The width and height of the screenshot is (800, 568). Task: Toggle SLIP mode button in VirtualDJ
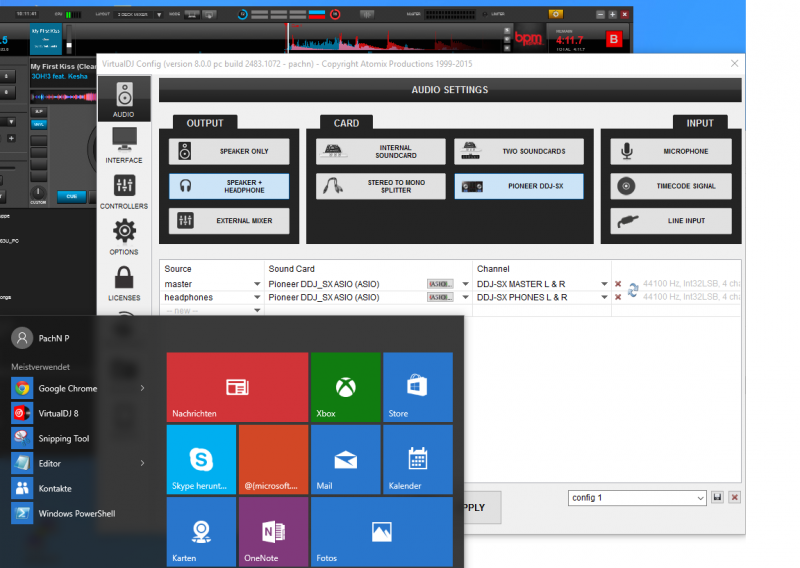click(39, 111)
